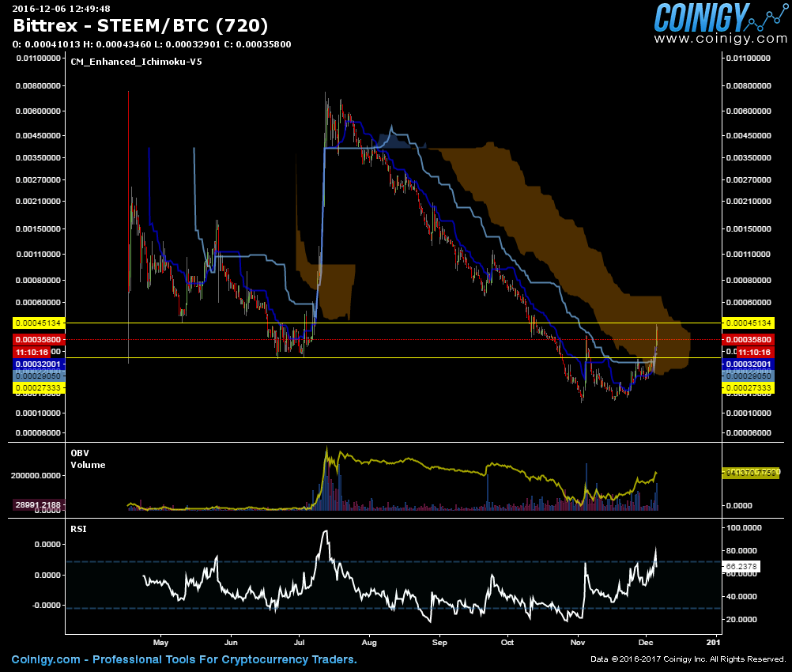Click the RSI panel label
This screenshot has width=792, height=672.
[78, 529]
